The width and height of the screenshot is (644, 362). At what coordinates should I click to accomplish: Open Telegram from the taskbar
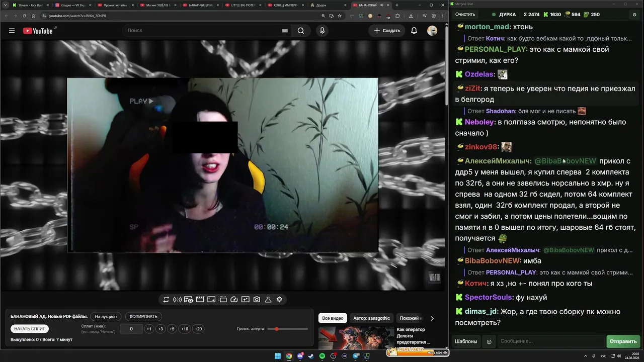pyautogui.click(x=356, y=356)
